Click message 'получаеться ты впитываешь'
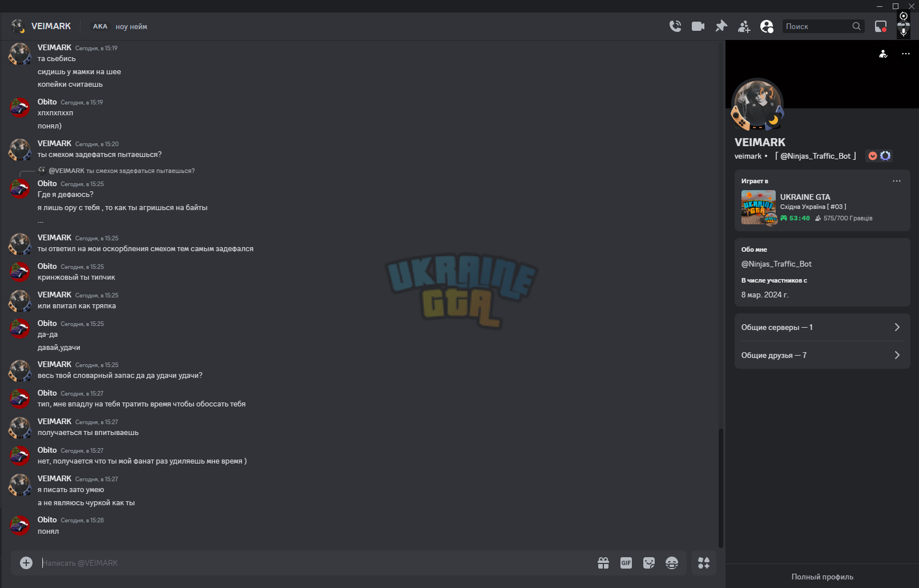 click(x=88, y=433)
